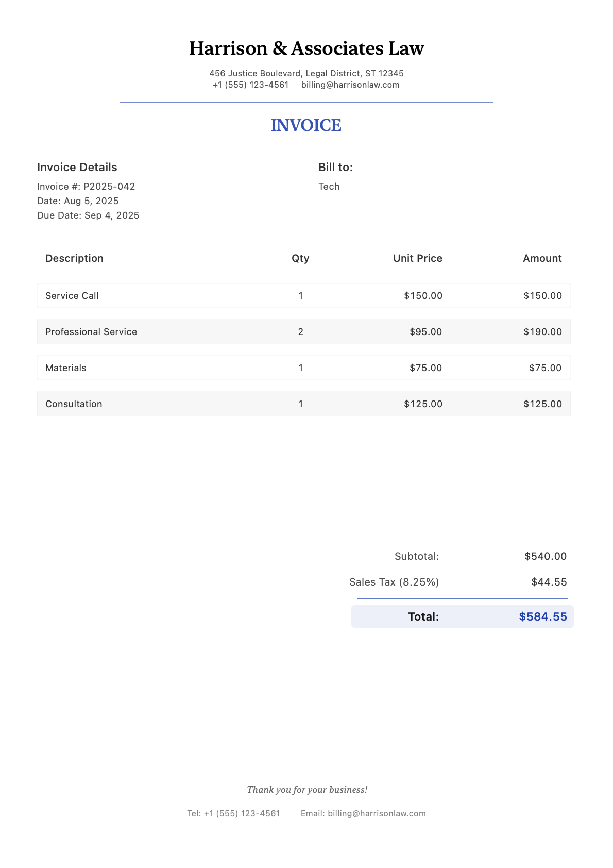Click the footer Email: billing@harrisonlaw.com
The width and height of the screenshot is (613, 868).
click(363, 813)
